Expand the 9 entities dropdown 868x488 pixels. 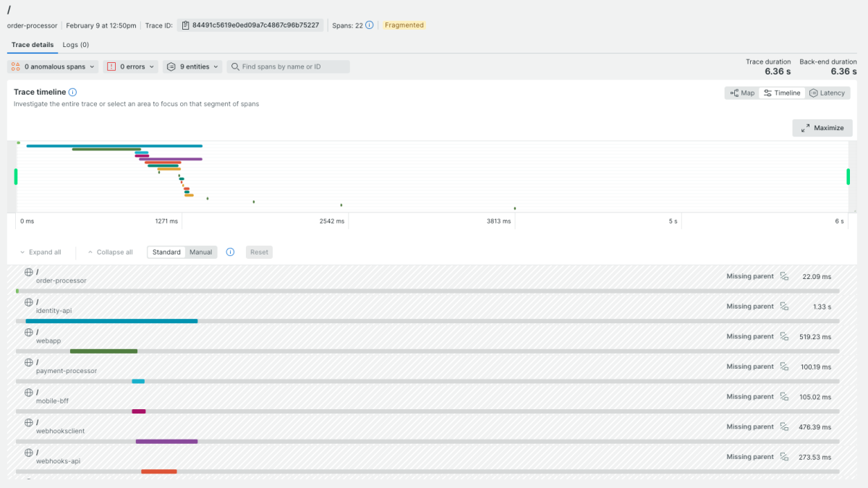(x=192, y=67)
